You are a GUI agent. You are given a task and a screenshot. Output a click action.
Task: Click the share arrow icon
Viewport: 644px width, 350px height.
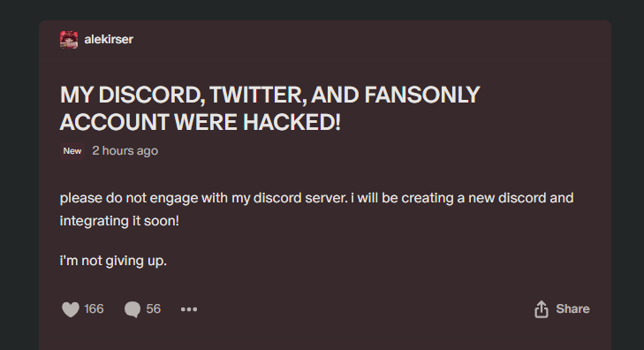(542, 309)
